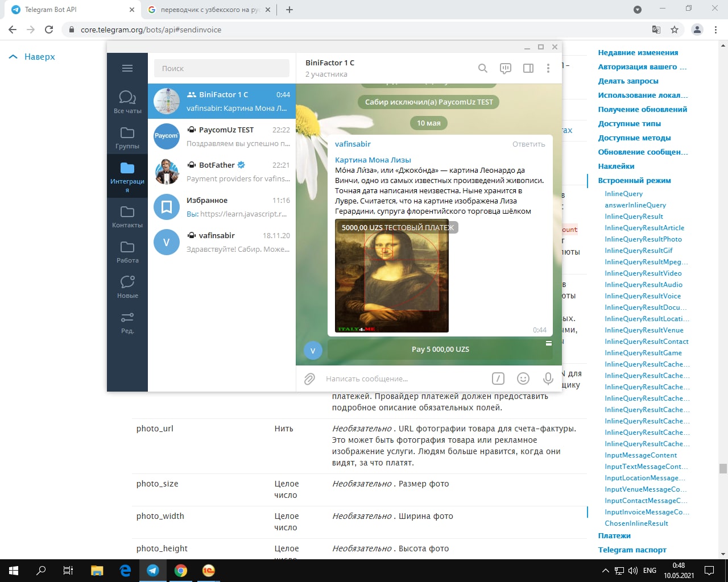Open the 'Группы' folder

click(127, 137)
